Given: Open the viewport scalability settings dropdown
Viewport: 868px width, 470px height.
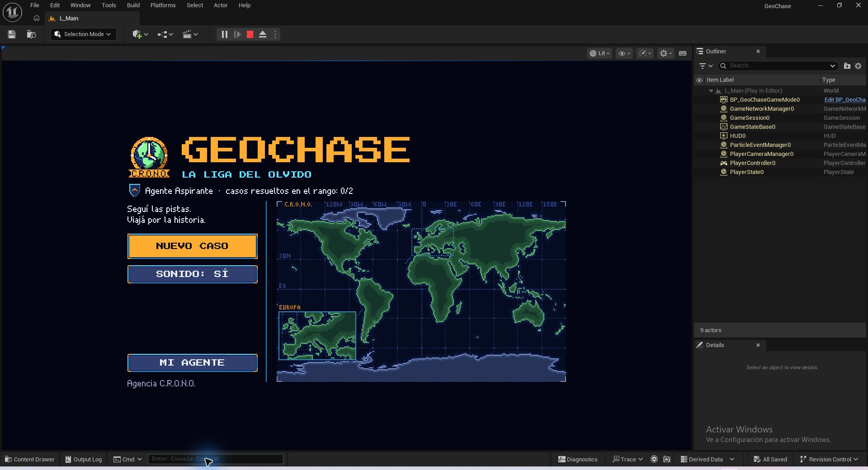Looking at the screenshot, I should click(645, 53).
